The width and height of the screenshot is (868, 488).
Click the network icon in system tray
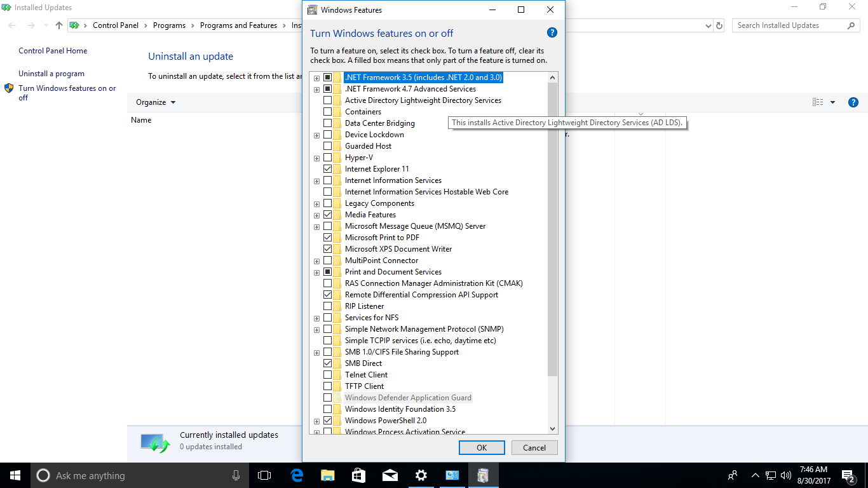(x=771, y=475)
